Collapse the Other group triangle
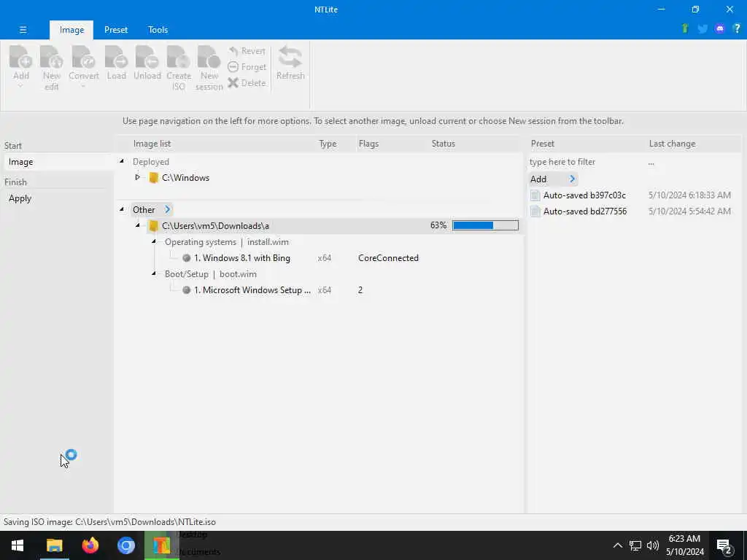Image resolution: width=747 pixels, height=560 pixels. [x=122, y=209]
